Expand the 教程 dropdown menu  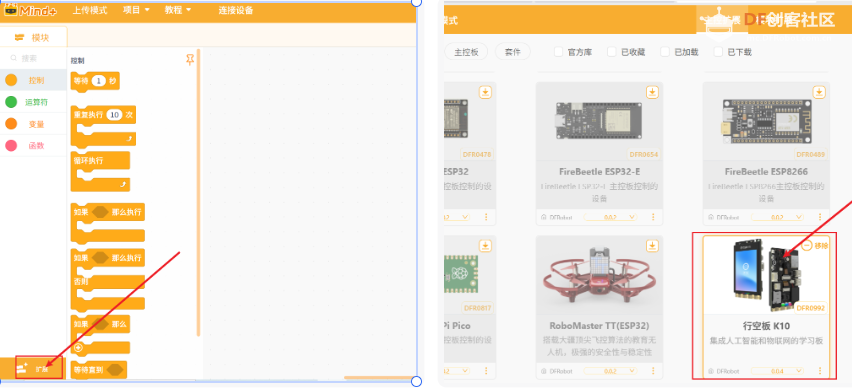(x=178, y=10)
